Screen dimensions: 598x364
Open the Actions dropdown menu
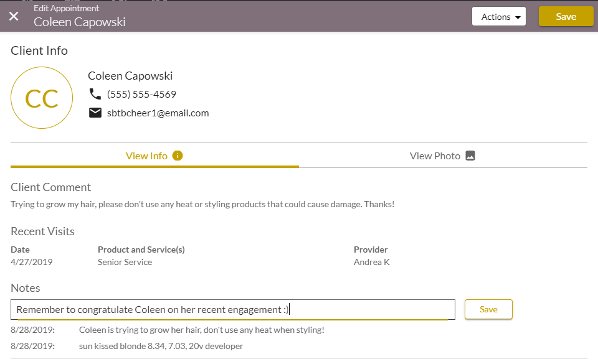498,17
